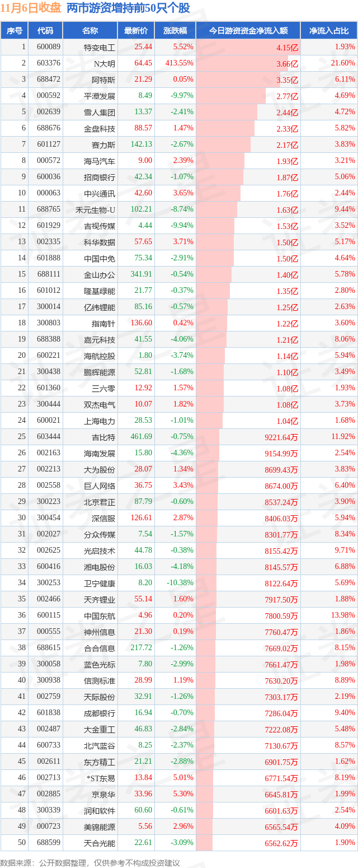Image resolution: width=358 pixels, height=868 pixels.
Task: Click stock name 成都银行
Action: click(x=100, y=713)
